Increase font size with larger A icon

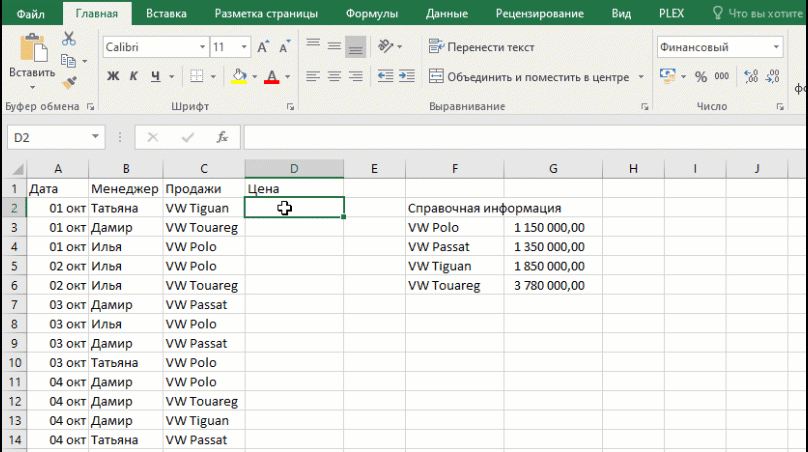[263, 47]
